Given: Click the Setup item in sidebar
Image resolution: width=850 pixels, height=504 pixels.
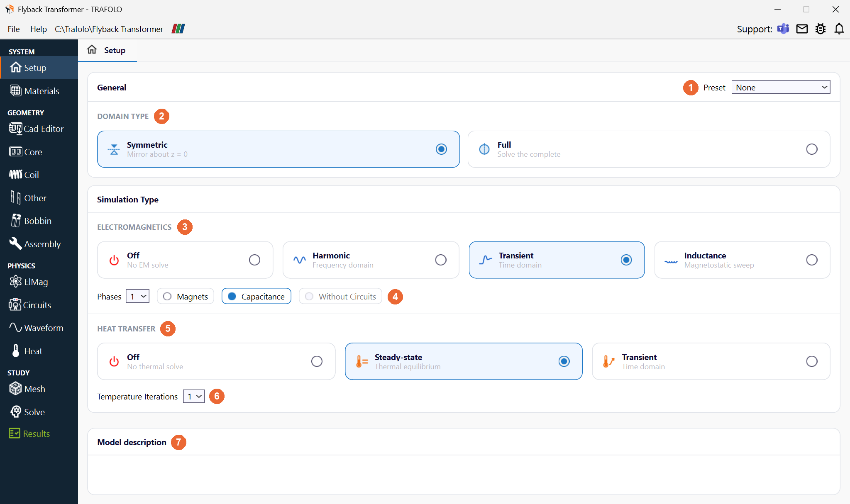Looking at the screenshot, I should (39, 68).
